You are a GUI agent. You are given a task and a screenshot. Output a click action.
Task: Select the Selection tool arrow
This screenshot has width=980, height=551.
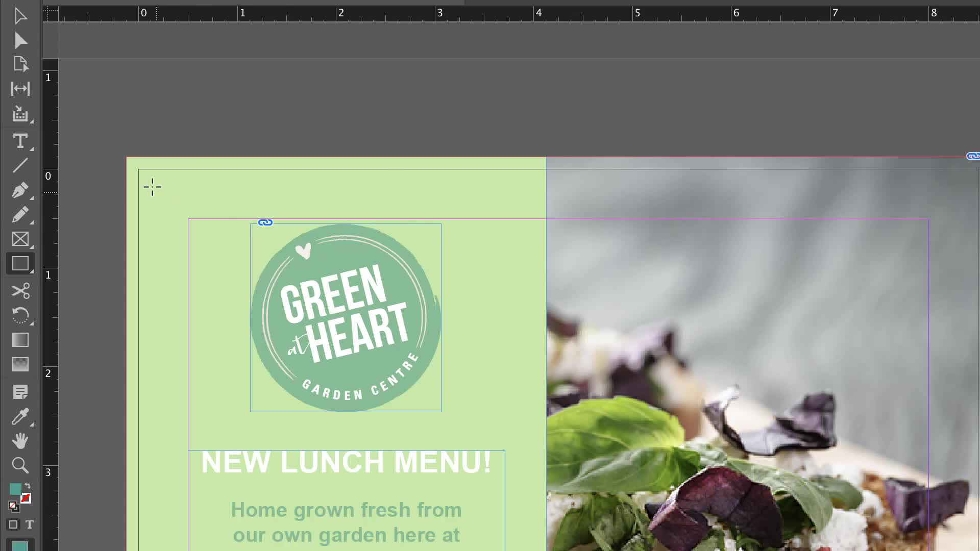pos(20,16)
